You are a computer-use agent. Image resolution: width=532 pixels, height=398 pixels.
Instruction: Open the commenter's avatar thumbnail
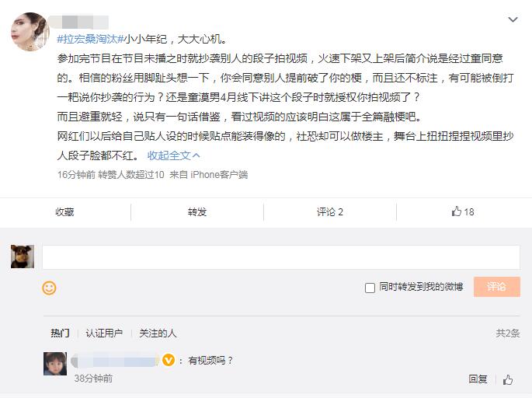(54, 364)
